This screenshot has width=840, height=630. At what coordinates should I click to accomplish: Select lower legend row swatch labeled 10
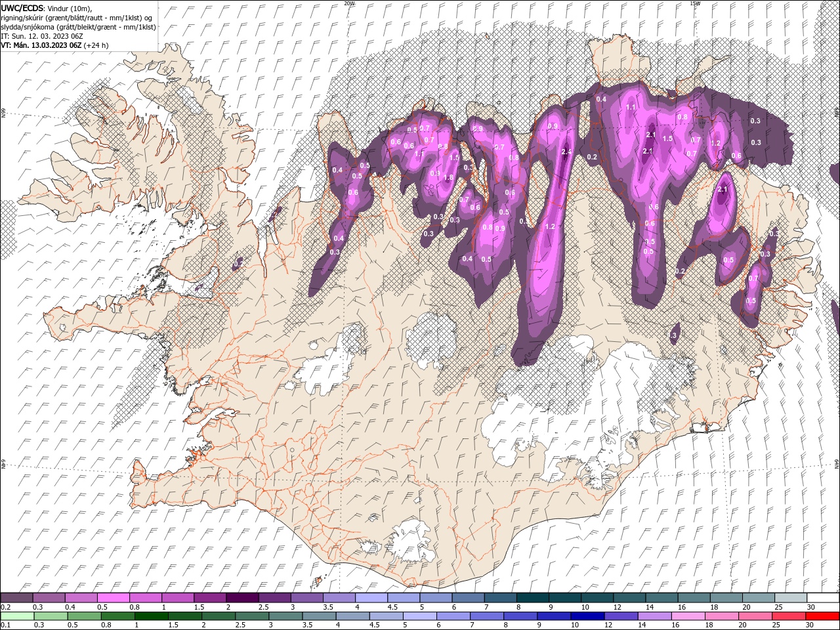point(587,616)
